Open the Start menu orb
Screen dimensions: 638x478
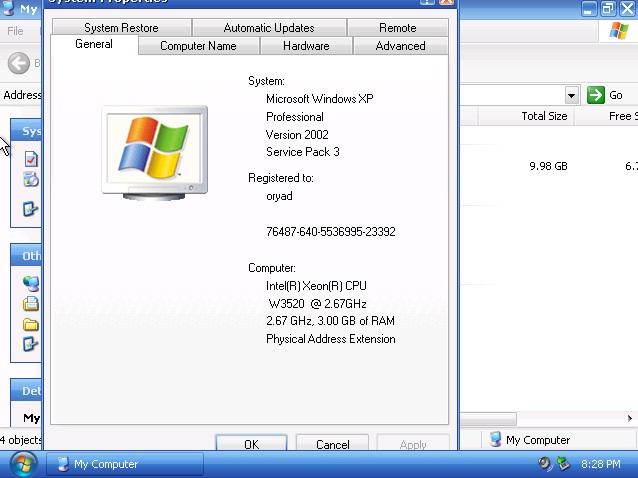tap(23, 464)
